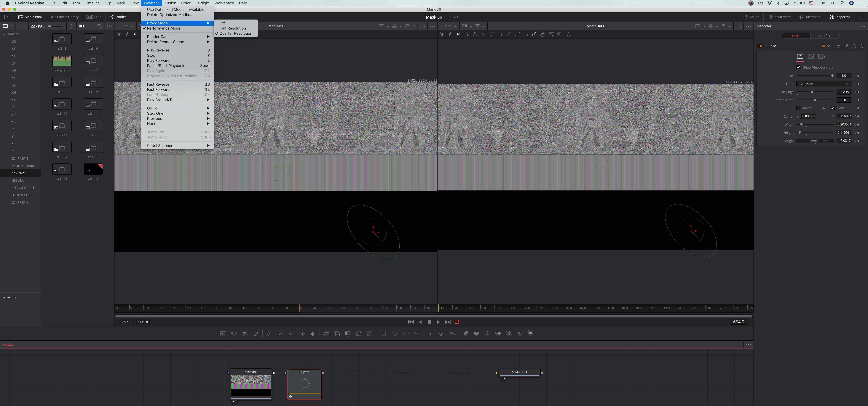Enable the Invert checkbox
Viewport: 868px width, 406px height.
(799, 108)
